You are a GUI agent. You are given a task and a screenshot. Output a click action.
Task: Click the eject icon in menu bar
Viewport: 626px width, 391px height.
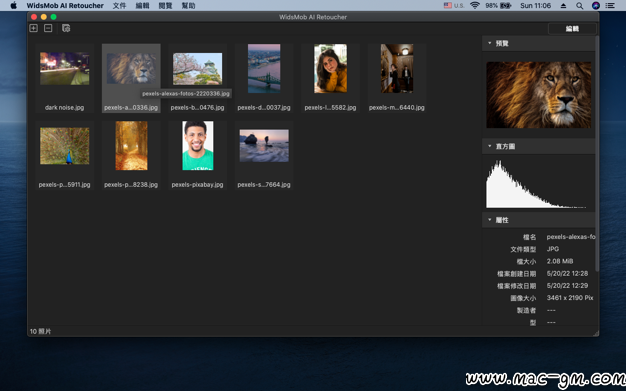[563, 6]
